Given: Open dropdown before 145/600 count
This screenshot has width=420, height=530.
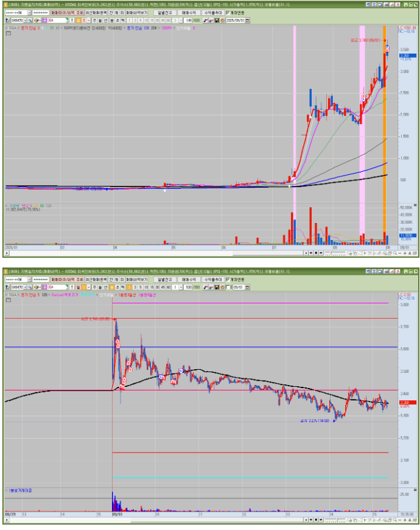Looking at the screenshot, I should pyautogui.click(x=181, y=20).
